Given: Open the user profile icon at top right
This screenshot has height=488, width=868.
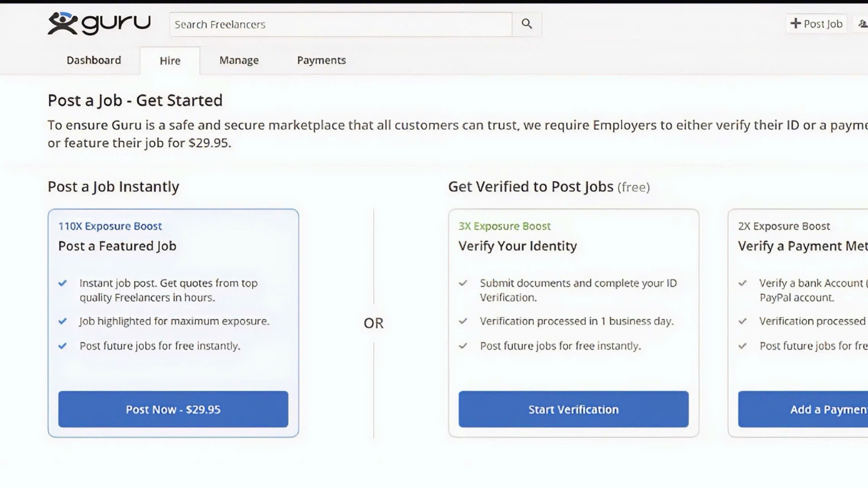Looking at the screenshot, I should point(863,24).
